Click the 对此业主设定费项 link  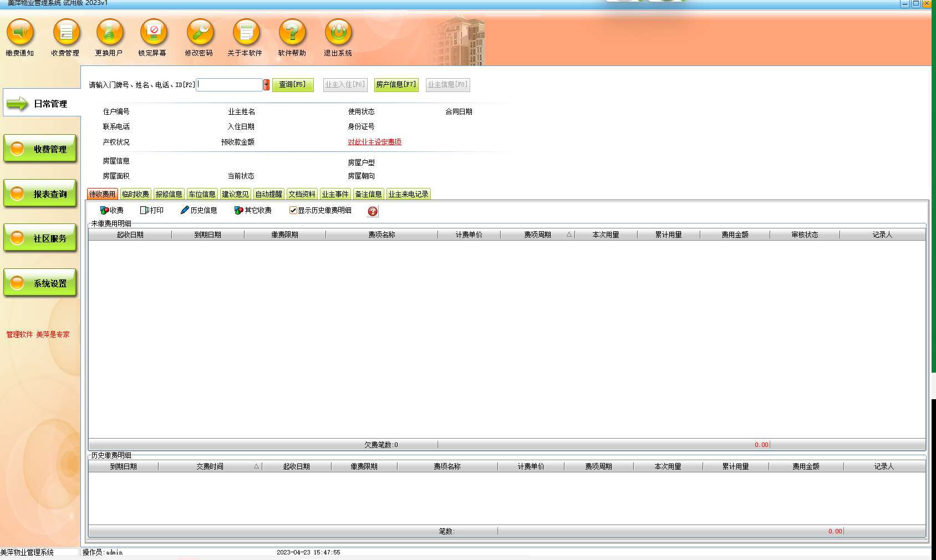(x=374, y=142)
